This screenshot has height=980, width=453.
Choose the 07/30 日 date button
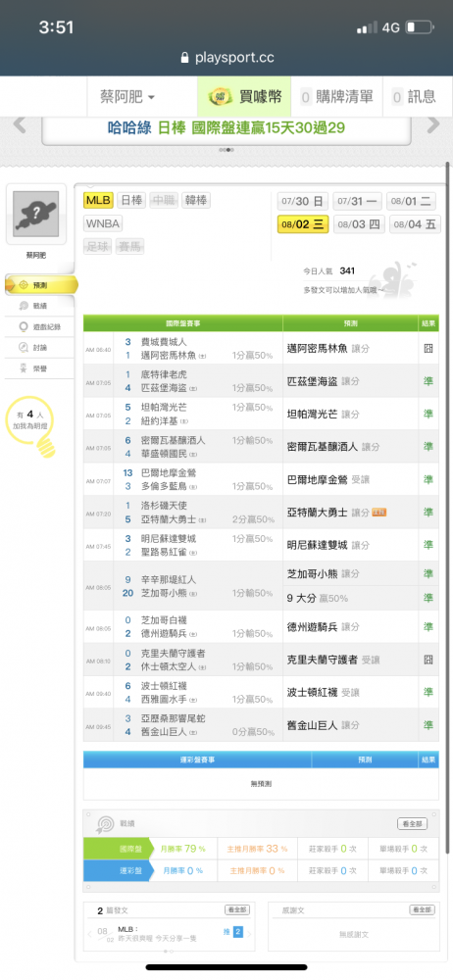(303, 201)
